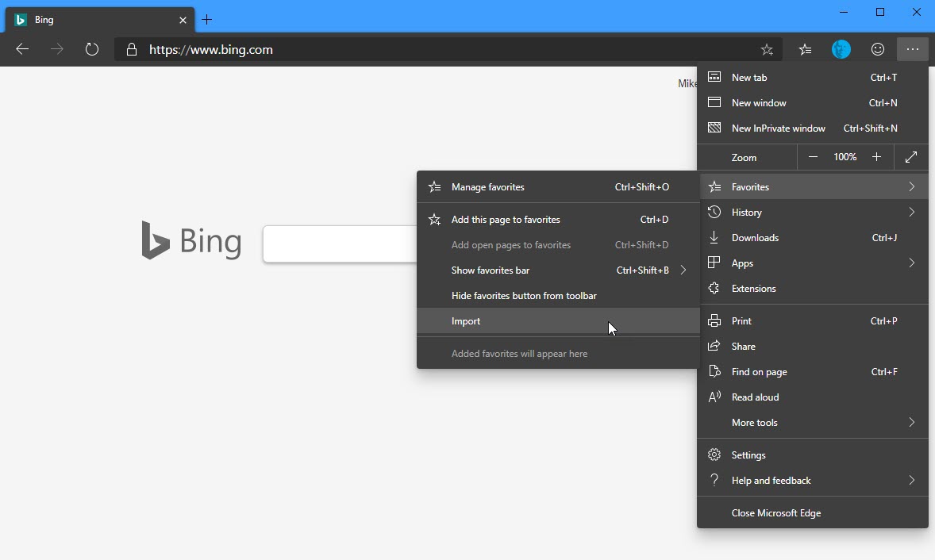Click the address bar URL
The height and width of the screenshot is (560, 935).
point(211,50)
